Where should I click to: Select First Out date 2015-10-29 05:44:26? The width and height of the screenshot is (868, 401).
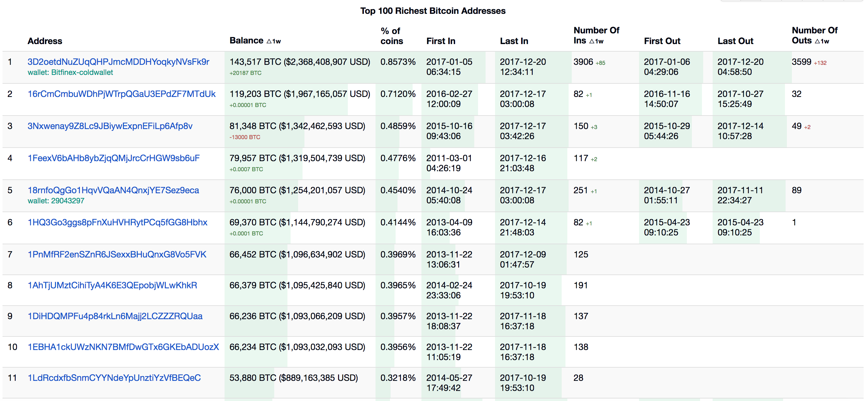pos(667,131)
